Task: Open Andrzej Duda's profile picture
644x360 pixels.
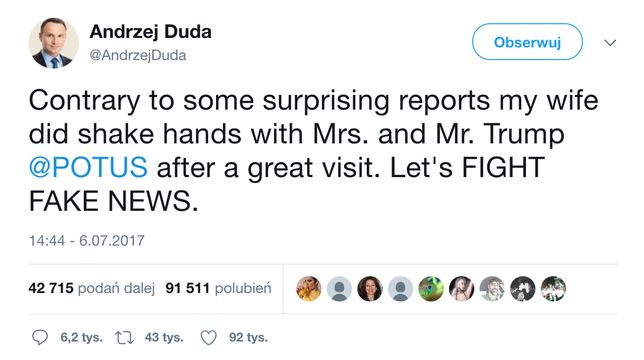Action: (53, 43)
